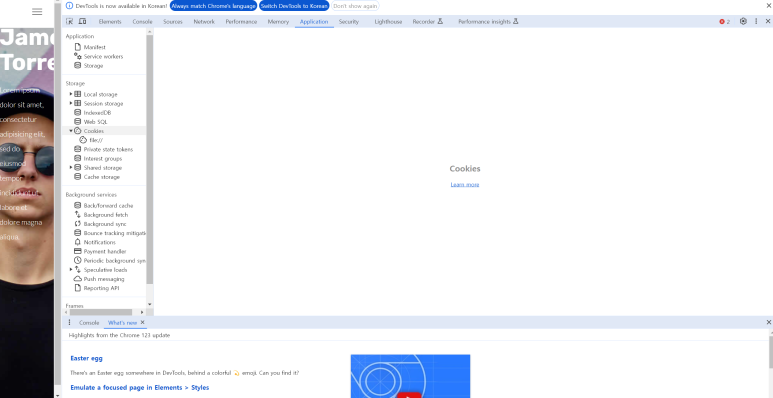Switch to the Console tab in main toolbar

(142, 22)
